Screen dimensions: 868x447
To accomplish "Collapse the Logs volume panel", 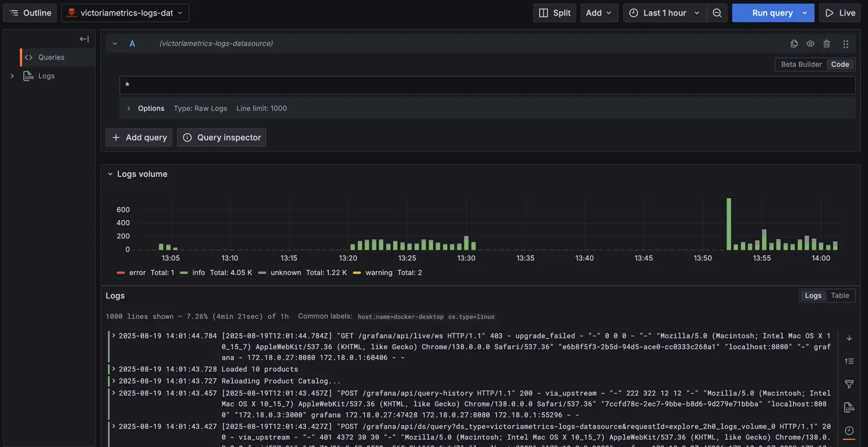I will coord(110,174).
